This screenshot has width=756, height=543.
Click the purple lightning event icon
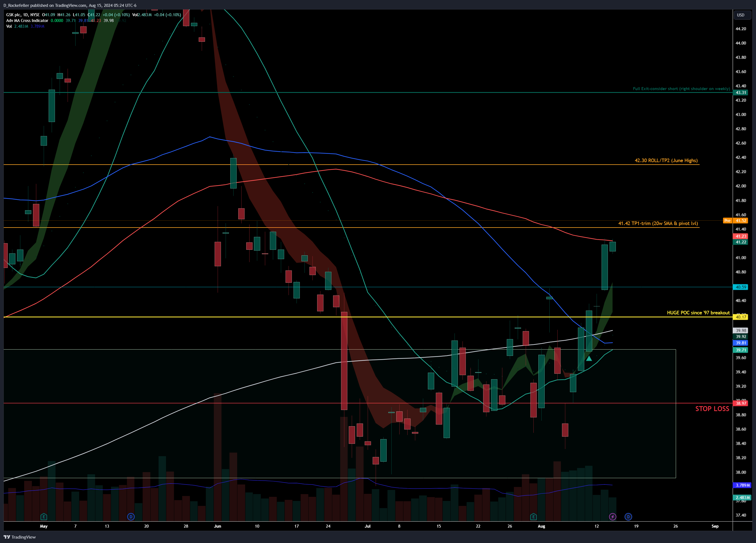pos(612,517)
